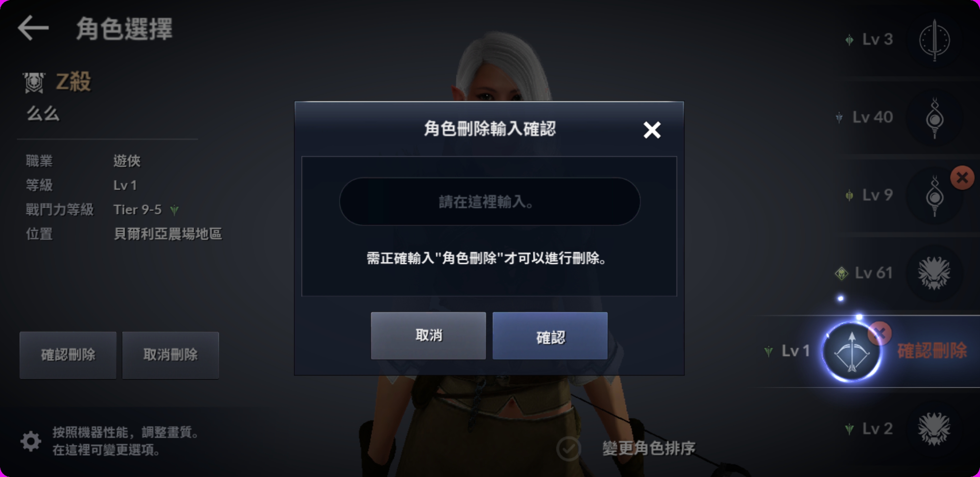Click the 取消刪除 button
Image resolution: width=980 pixels, height=477 pixels.
(170, 355)
